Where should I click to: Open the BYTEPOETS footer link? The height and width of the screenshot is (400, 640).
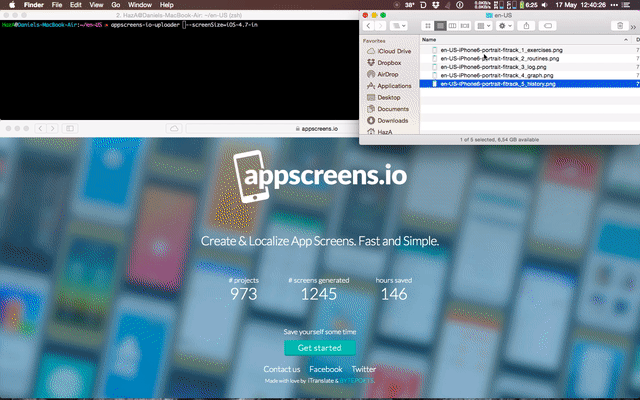[357, 381]
